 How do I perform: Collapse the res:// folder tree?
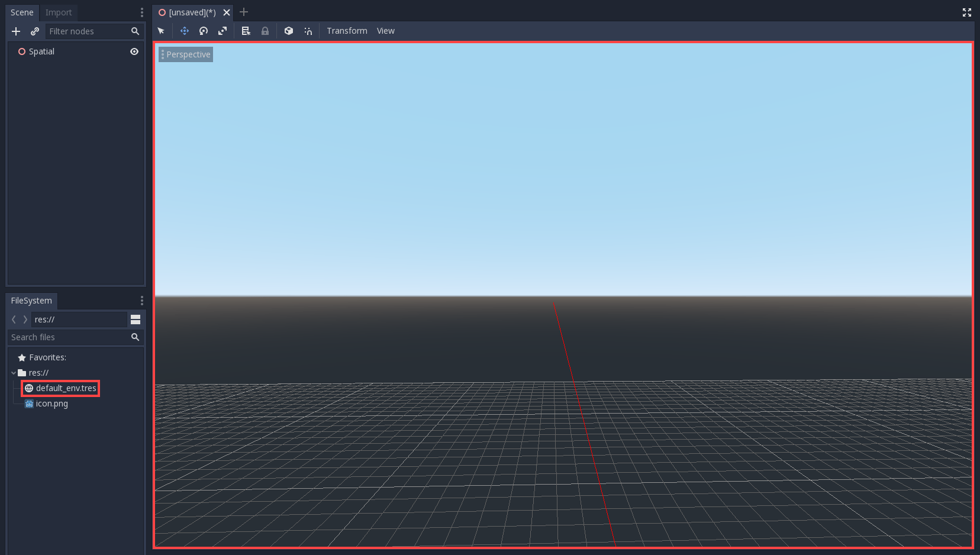(x=13, y=373)
